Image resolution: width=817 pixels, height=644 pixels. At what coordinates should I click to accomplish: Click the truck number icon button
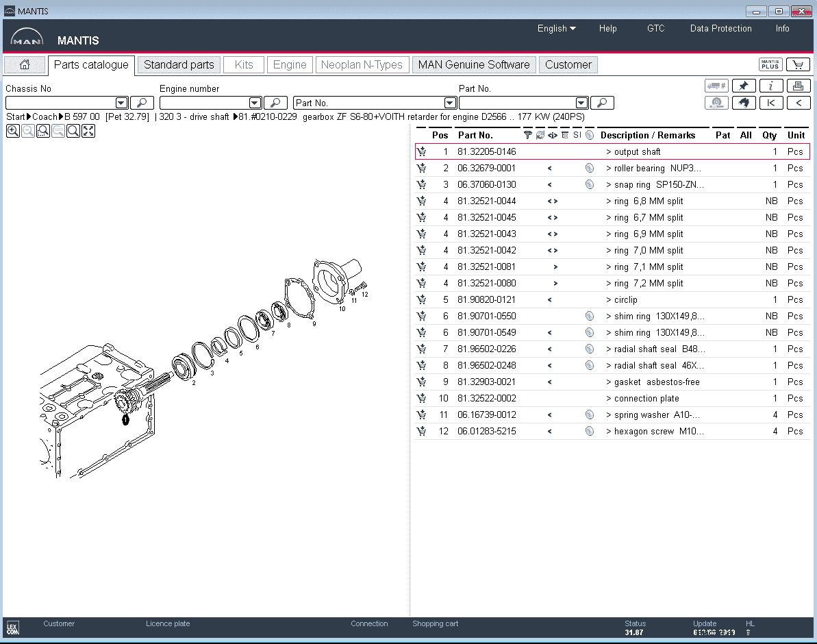tap(716, 86)
